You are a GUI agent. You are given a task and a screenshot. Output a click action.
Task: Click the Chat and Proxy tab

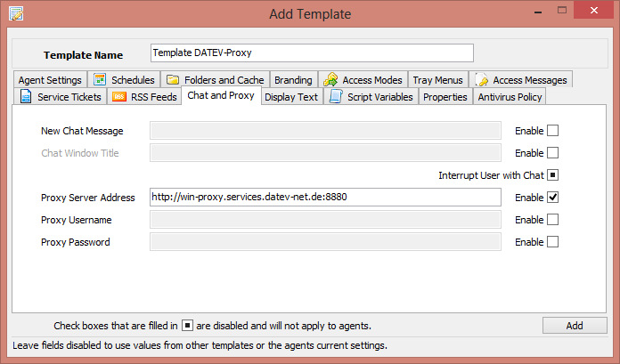pyautogui.click(x=221, y=95)
